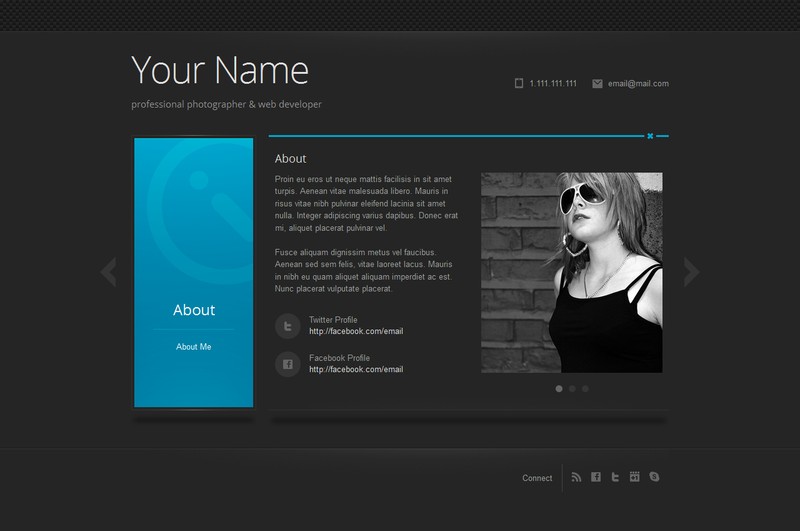Click the envelope icon beside email address
The image size is (800, 531).
point(597,84)
